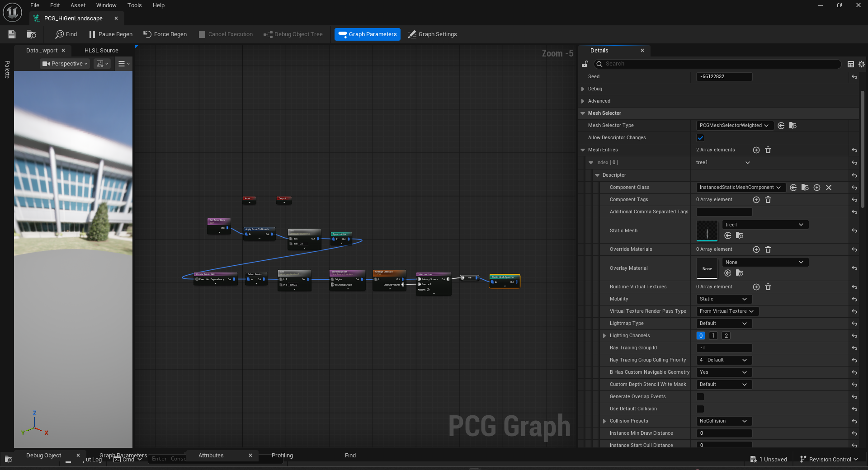The height and width of the screenshot is (470, 868).
Task: Switch to HLSL Source tab
Action: point(101,51)
